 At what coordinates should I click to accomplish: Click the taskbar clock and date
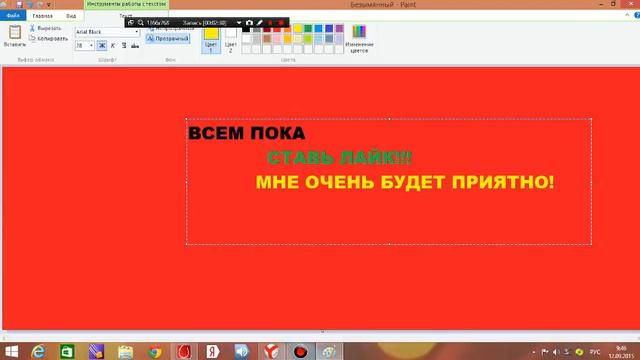[621, 352]
